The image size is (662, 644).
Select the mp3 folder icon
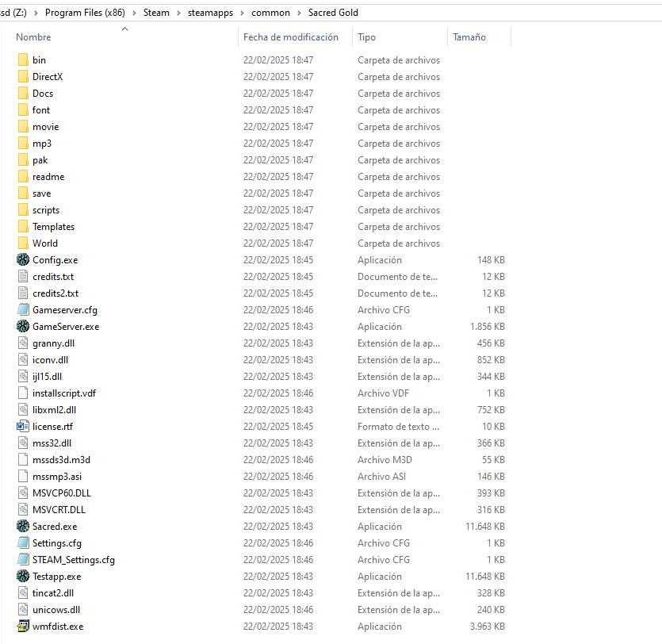[x=23, y=144]
